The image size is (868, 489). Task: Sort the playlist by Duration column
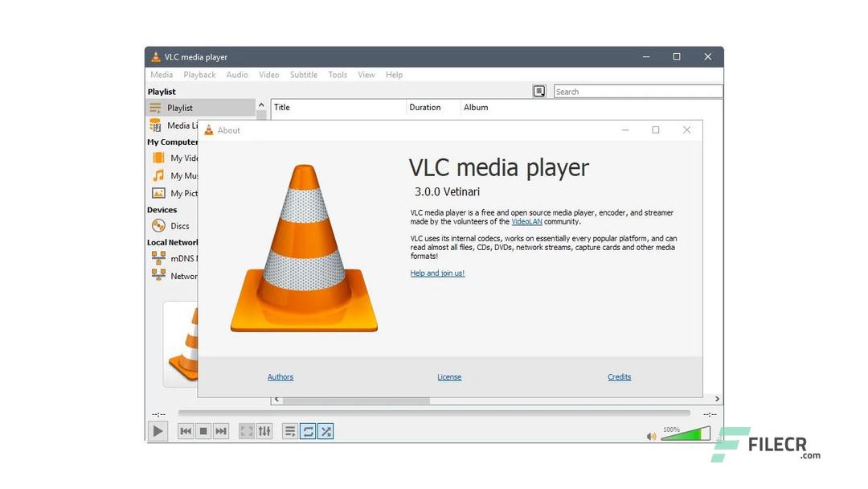[424, 107]
